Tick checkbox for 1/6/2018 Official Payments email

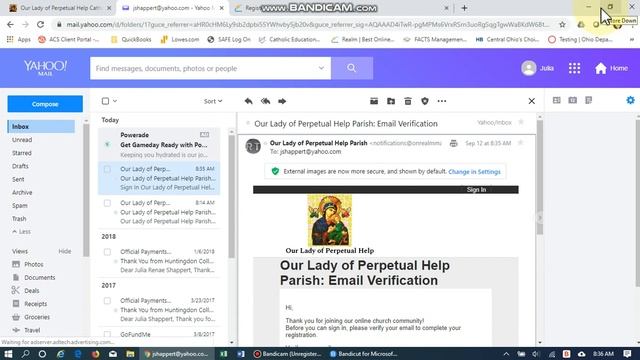pos(107,252)
